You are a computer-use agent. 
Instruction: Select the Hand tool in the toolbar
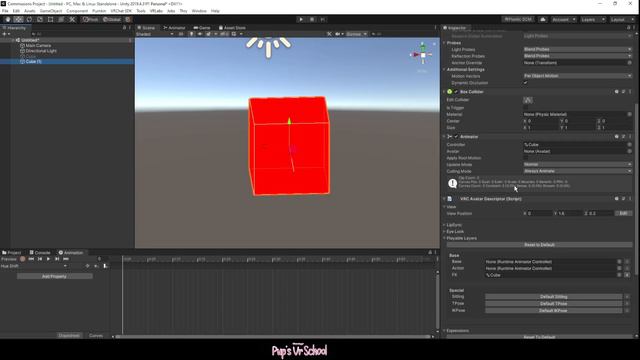point(8,19)
